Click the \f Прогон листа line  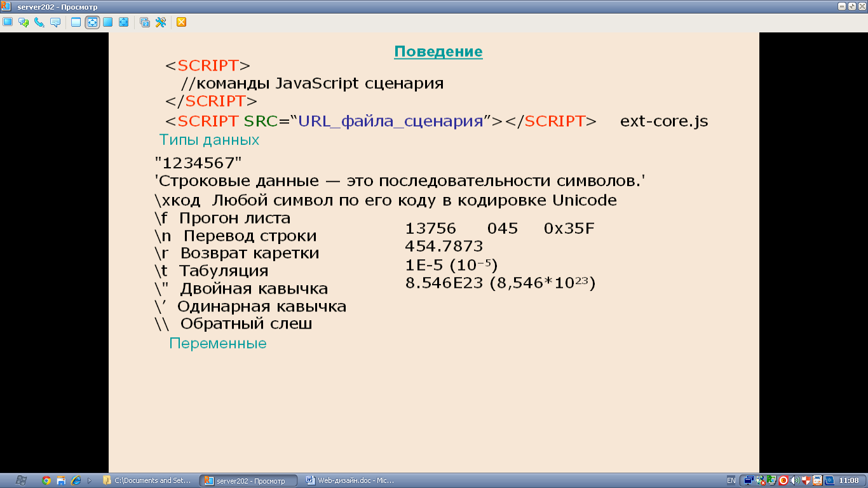click(222, 218)
